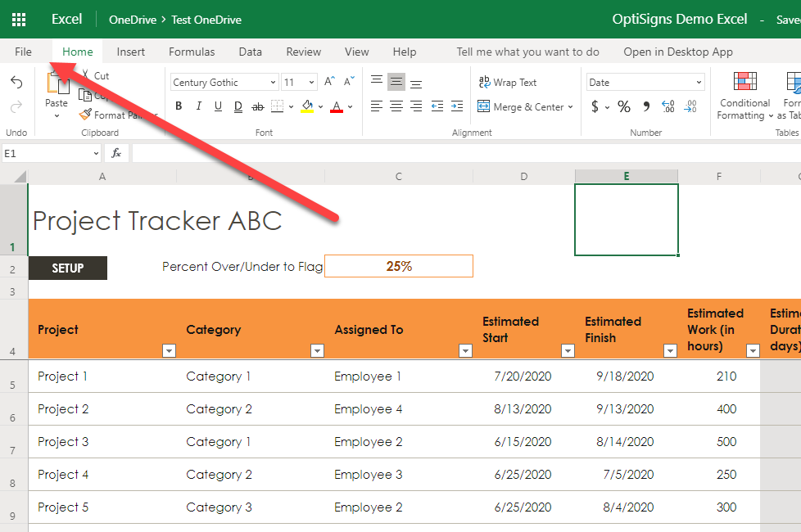Expand the Category column filter dropdown
801x532 pixels.
pyautogui.click(x=318, y=351)
